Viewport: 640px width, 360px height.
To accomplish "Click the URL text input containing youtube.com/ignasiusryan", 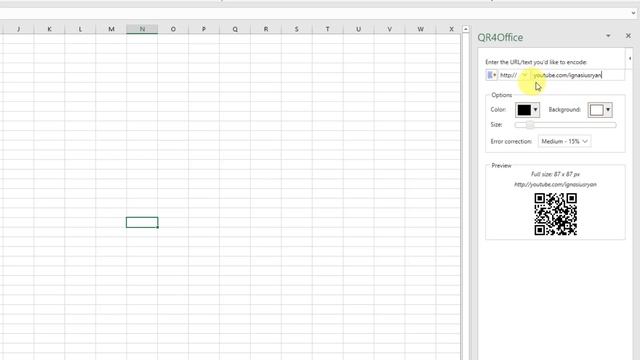I will [x=578, y=75].
